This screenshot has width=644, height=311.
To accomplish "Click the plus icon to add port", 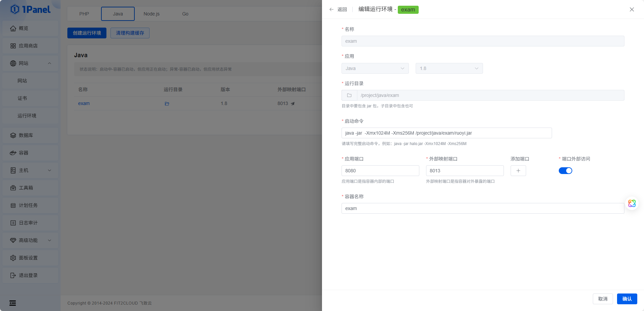I will 518,171.
